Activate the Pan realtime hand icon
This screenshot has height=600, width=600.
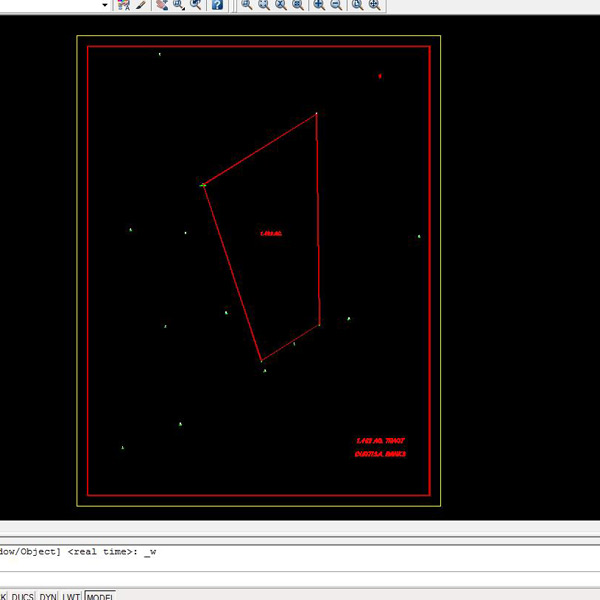click(162, 5)
